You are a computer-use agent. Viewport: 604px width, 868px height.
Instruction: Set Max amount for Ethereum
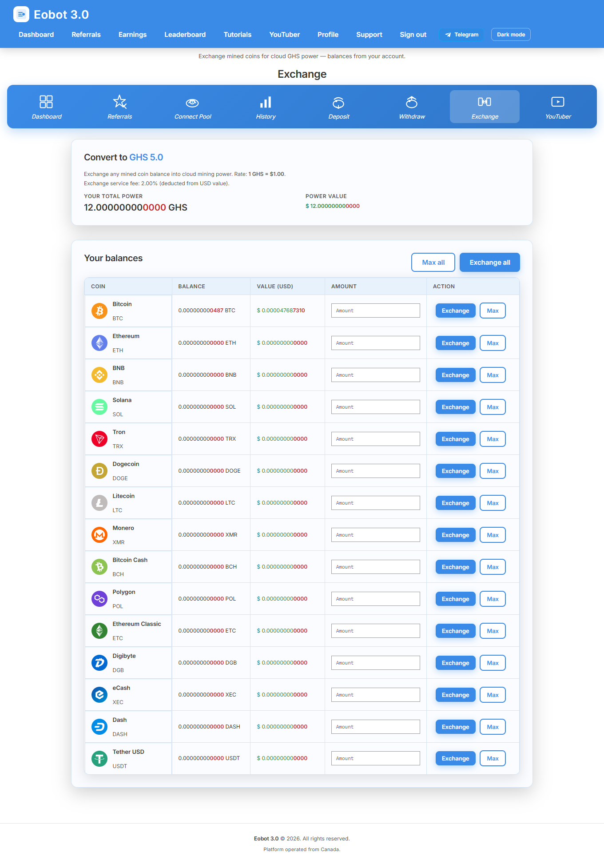493,343
